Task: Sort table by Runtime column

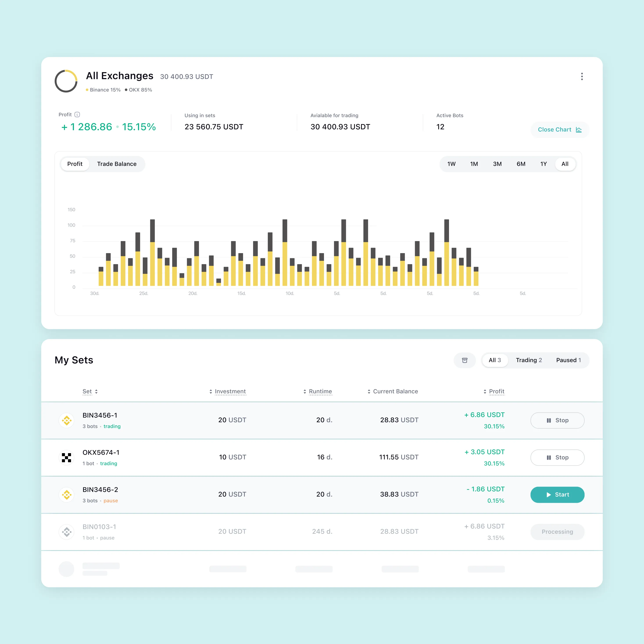Action: coord(320,391)
